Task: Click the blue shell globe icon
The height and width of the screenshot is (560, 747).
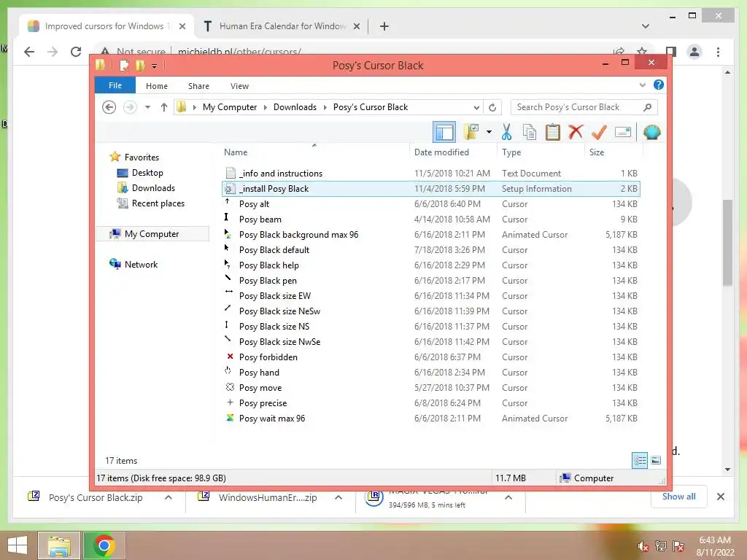Action: coord(651,132)
